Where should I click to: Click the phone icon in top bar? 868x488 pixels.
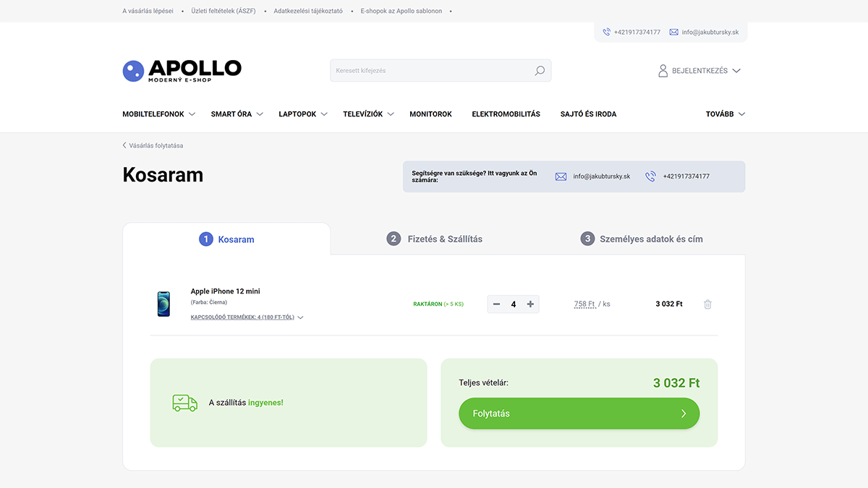pyautogui.click(x=607, y=32)
